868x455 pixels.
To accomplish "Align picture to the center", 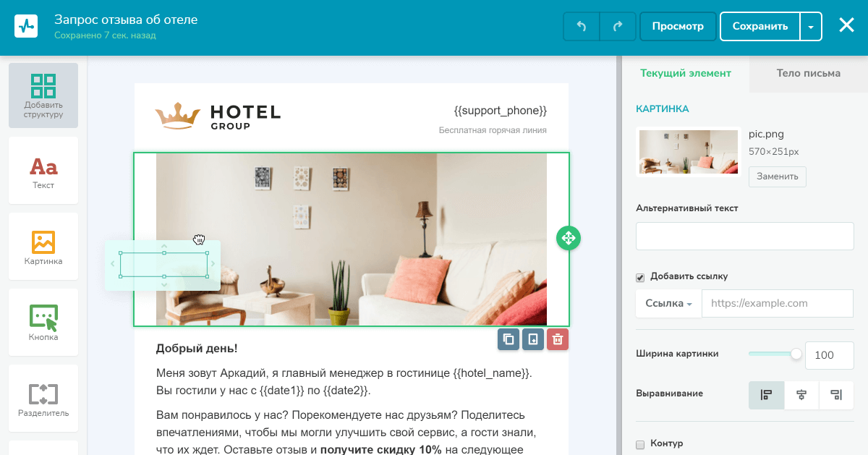I will (801, 395).
